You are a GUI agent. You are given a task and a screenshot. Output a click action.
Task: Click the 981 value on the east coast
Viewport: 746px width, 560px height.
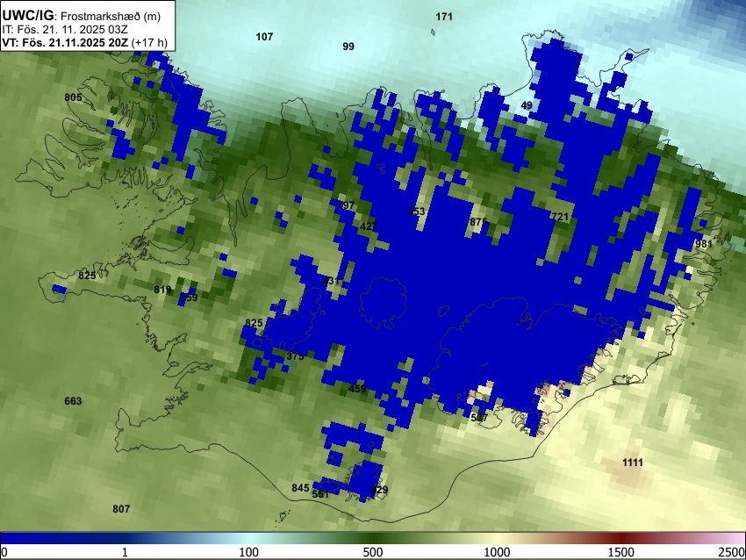pyautogui.click(x=704, y=244)
